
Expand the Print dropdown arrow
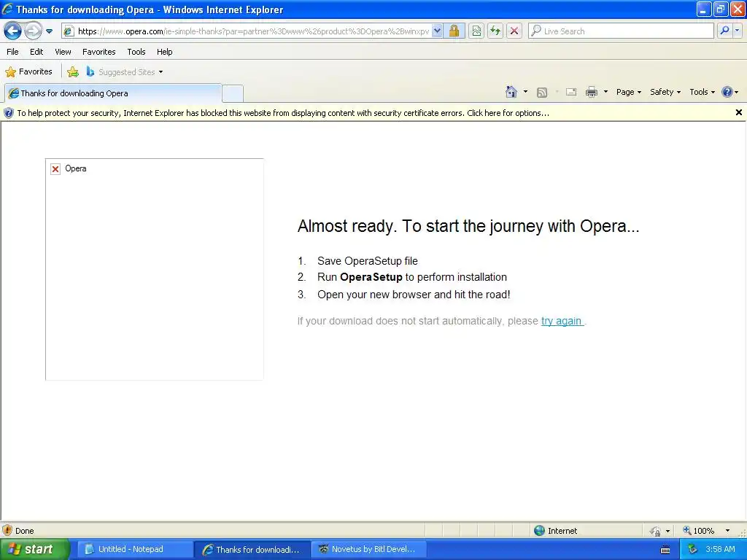605,92
